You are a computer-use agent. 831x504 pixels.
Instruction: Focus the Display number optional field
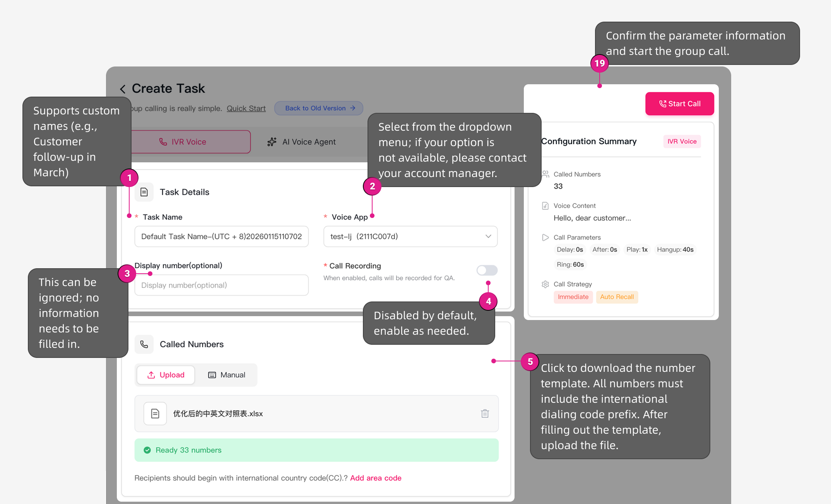click(x=221, y=285)
